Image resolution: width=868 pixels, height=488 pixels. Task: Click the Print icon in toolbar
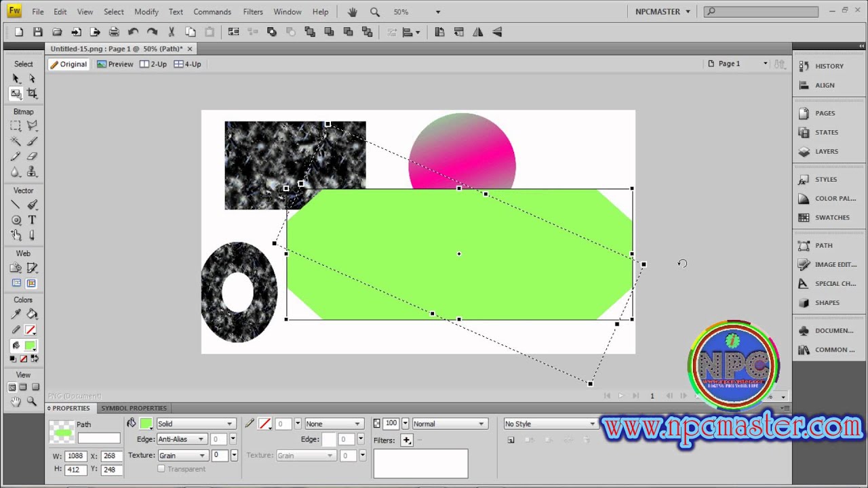point(114,32)
